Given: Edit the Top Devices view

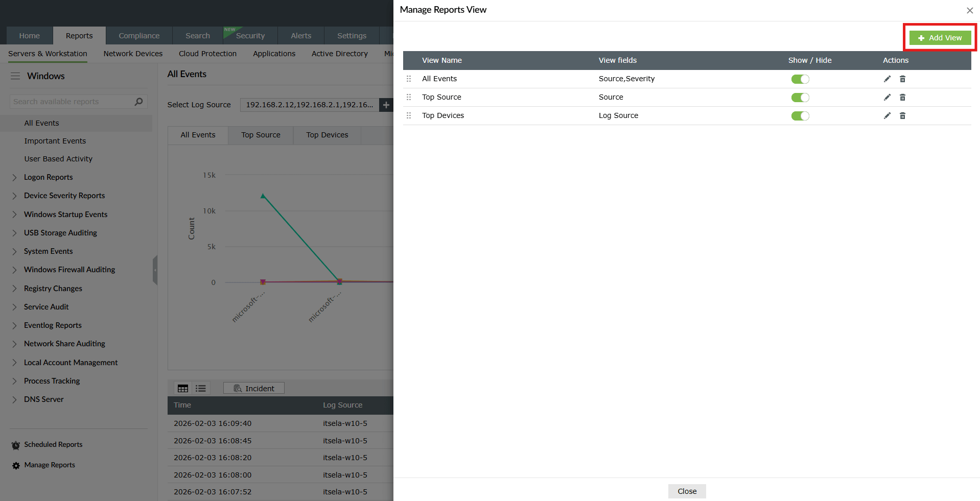Looking at the screenshot, I should point(887,115).
